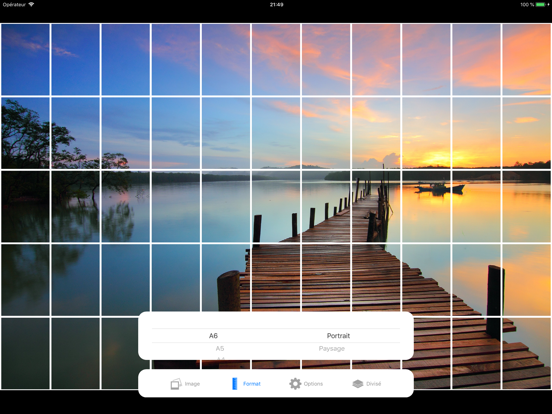Tap the battery icon in status bar
552x414 pixels.
pos(541,5)
